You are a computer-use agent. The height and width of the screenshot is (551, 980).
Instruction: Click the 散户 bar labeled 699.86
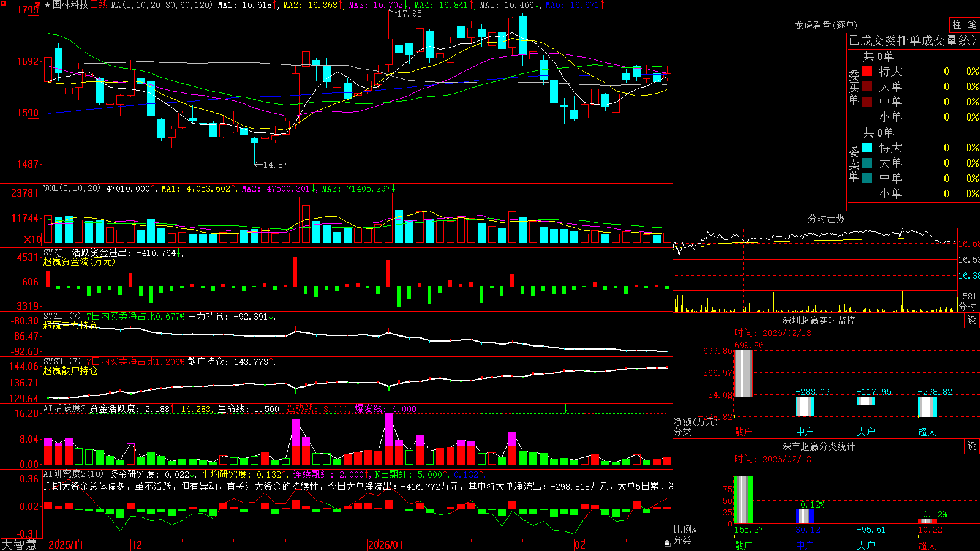tap(743, 373)
